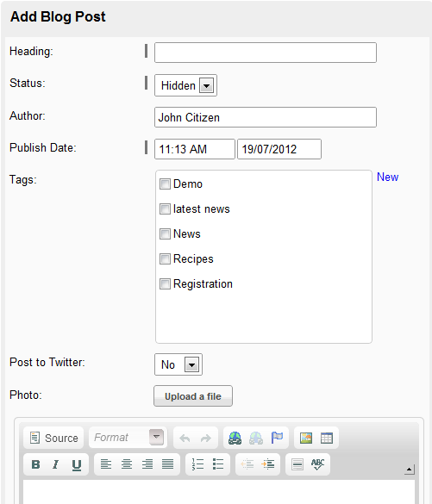Apply Italic formatting
432x504 pixels.
(x=56, y=464)
